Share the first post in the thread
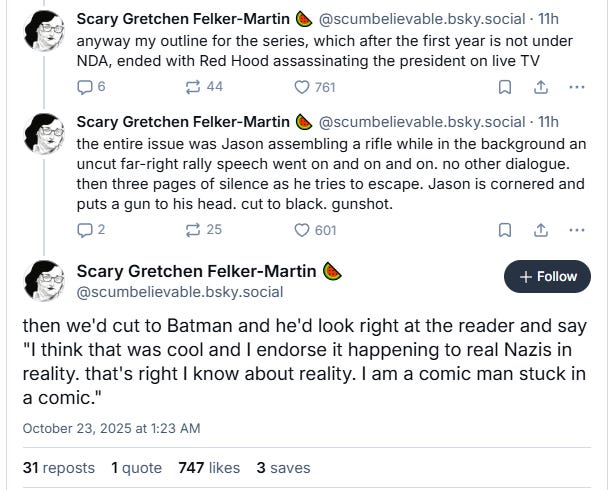Viewport: 609px width, 490px height. pyautogui.click(x=541, y=88)
